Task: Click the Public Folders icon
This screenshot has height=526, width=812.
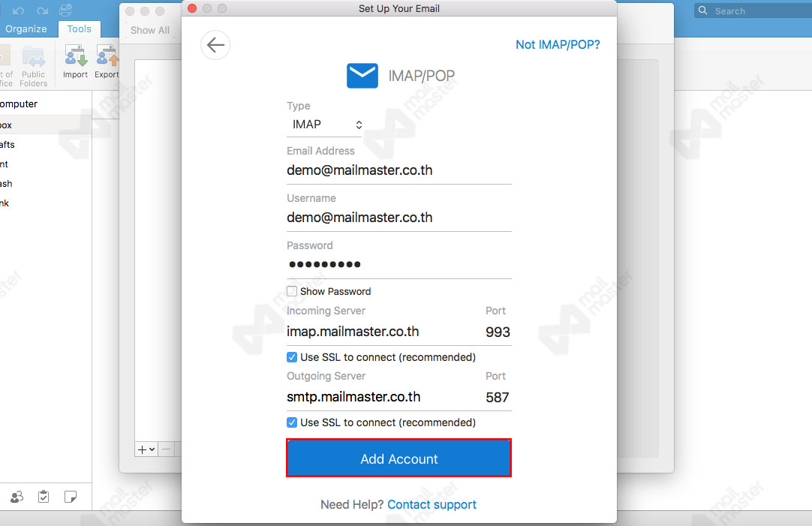Action: (34, 64)
